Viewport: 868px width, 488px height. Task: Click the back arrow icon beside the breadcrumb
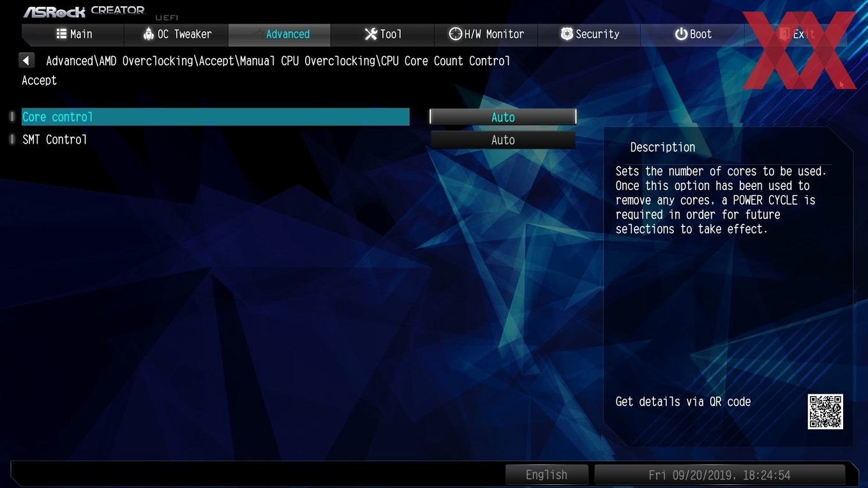coord(26,61)
